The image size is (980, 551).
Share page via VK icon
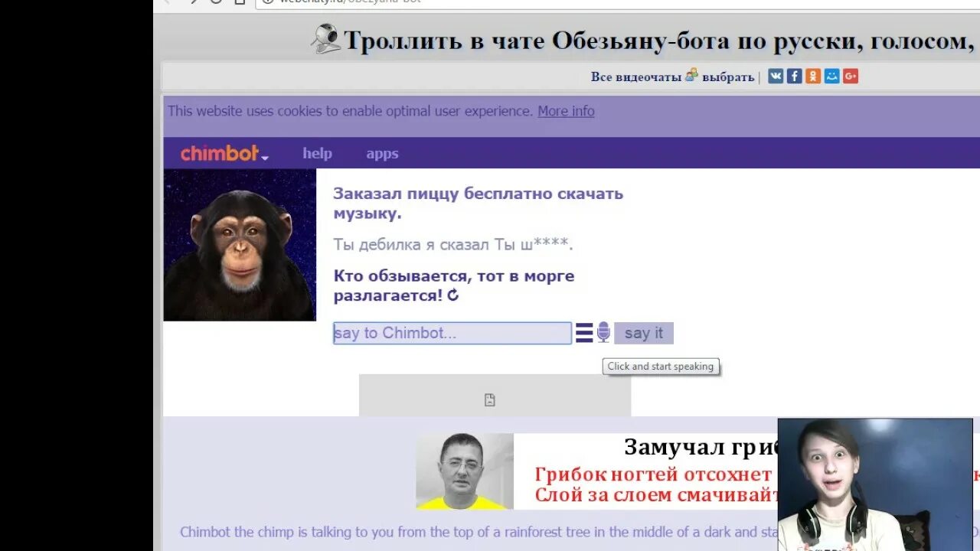(x=776, y=76)
